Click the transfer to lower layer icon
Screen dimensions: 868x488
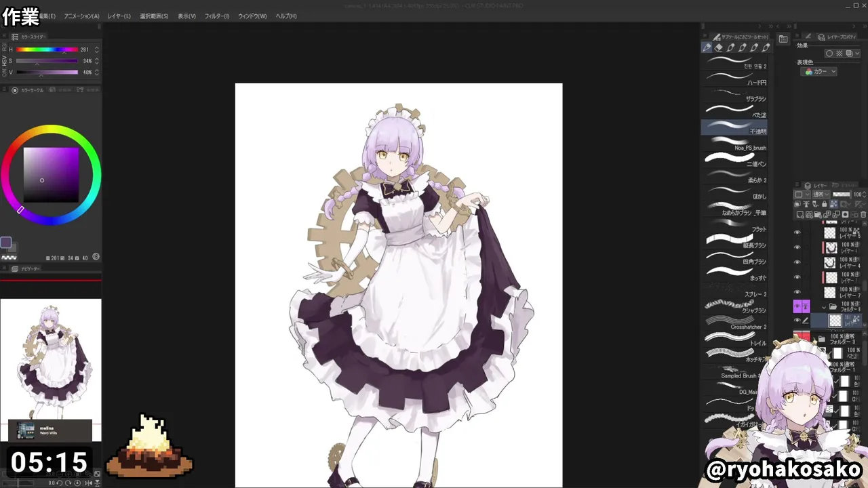click(x=827, y=214)
